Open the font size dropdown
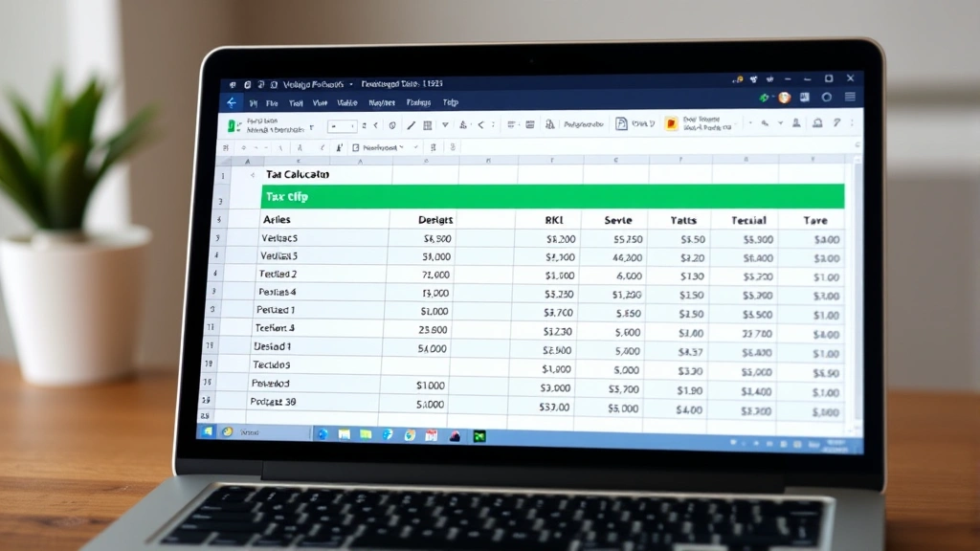 345,124
